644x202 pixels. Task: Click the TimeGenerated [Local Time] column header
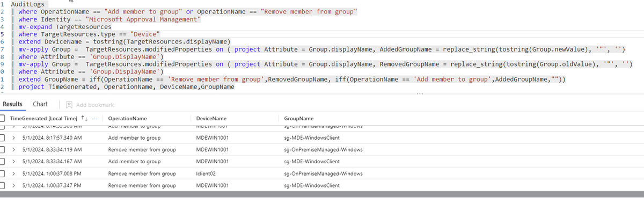coord(44,118)
